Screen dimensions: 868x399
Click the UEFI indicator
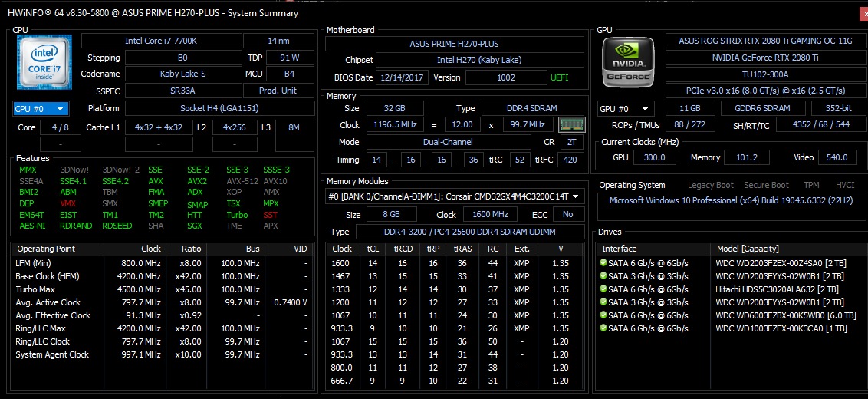coord(560,77)
